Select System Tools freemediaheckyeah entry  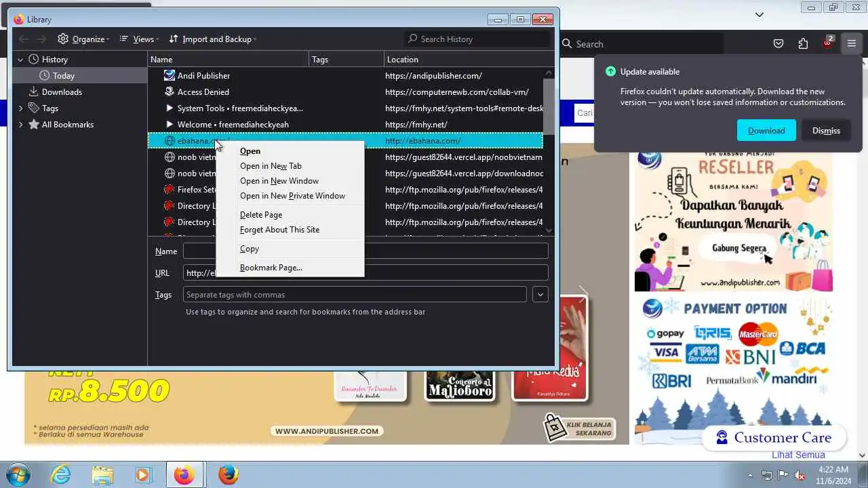click(345, 108)
